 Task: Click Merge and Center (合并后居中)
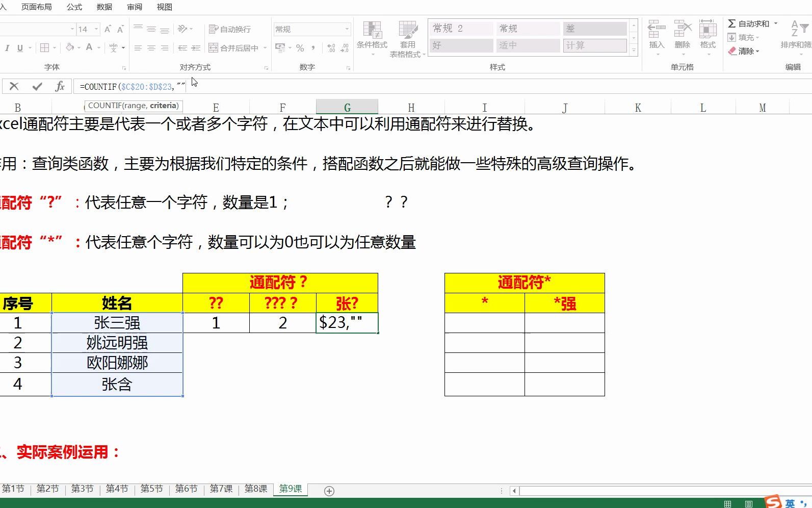coord(234,48)
